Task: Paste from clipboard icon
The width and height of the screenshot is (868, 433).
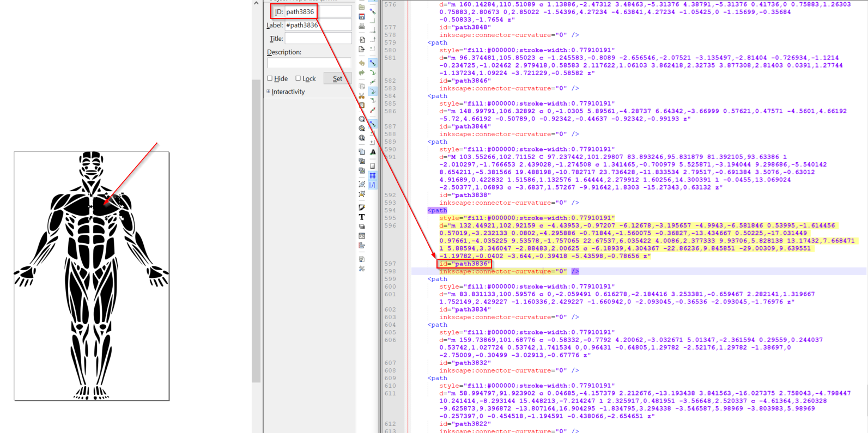Action: (x=362, y=105)
